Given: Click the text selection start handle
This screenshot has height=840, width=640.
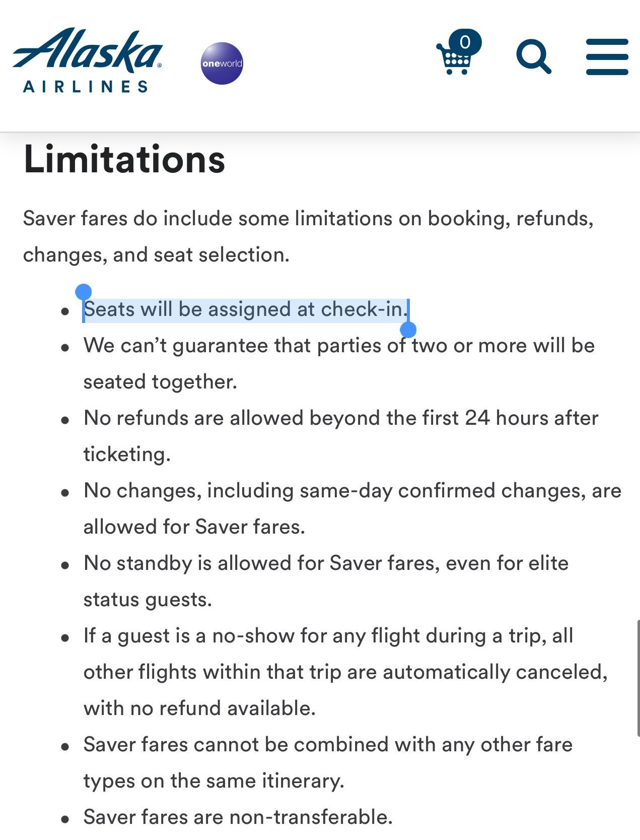Looking at the screenshot, I should pyautogui.click(x=83, y=292).
